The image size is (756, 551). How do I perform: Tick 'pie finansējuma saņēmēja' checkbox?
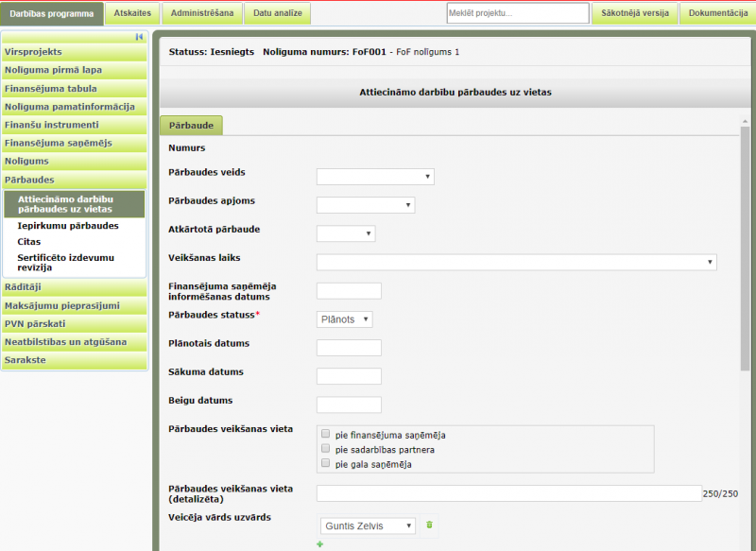(326, 435)
